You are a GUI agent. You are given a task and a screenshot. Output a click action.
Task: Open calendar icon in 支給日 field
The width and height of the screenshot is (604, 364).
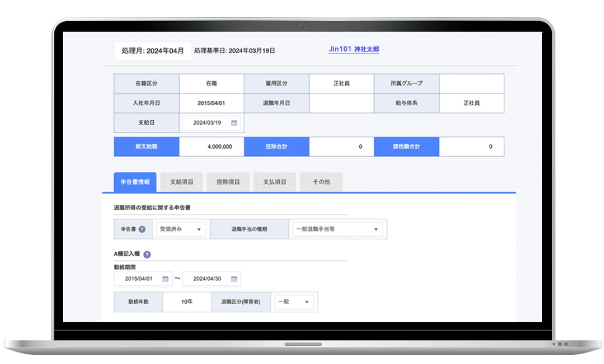pos(234,123)
